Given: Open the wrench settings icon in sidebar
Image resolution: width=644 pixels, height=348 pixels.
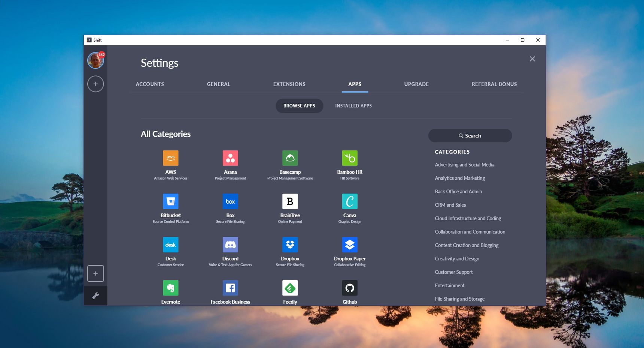Looking at the screenshot, I should (95, 296).
